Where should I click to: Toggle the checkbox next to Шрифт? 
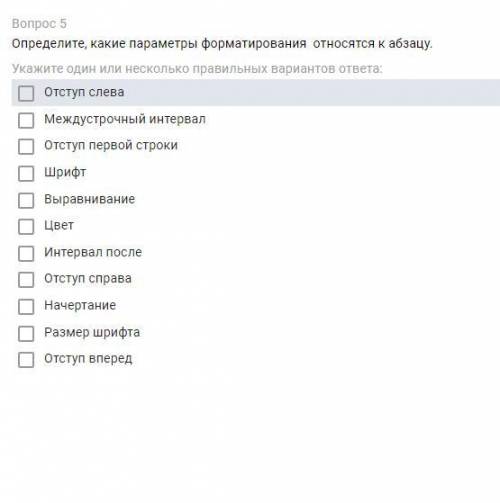[x=26, y=174]
